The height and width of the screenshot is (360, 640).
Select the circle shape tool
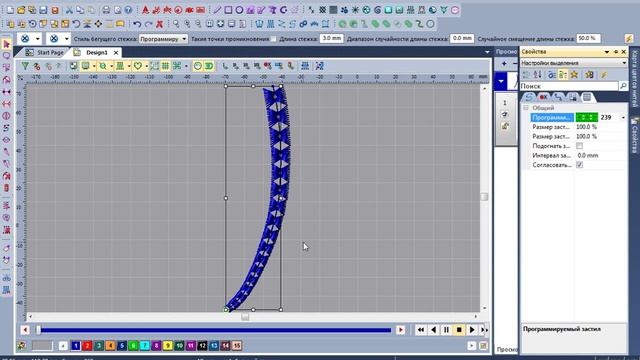239,9
